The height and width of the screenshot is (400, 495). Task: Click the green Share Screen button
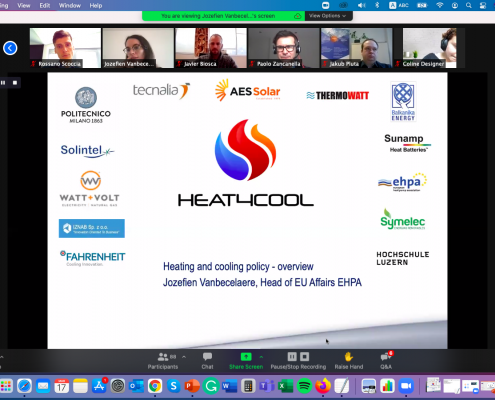click(246, 361)
